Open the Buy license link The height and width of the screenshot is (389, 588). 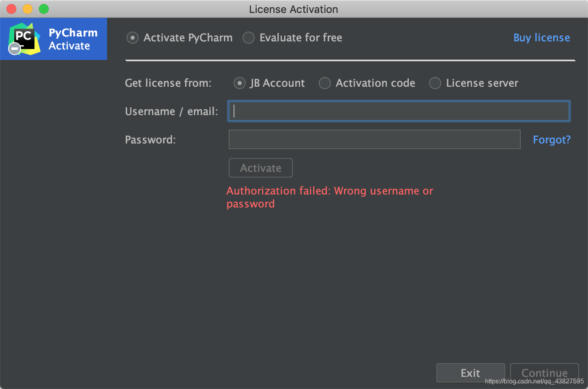click(x=541, y=38)
